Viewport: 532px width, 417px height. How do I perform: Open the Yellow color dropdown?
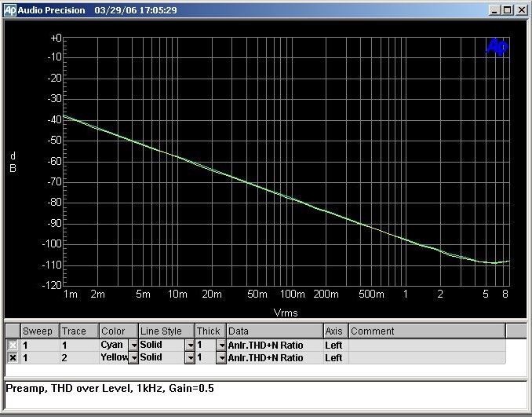click(133, 358)
